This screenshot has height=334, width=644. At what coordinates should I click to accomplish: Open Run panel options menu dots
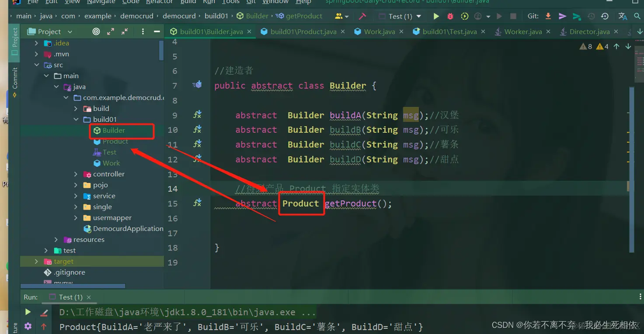641,297
